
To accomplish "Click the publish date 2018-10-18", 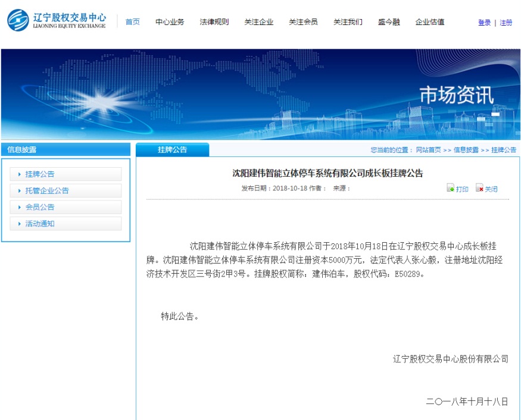I will coord(290,188).
